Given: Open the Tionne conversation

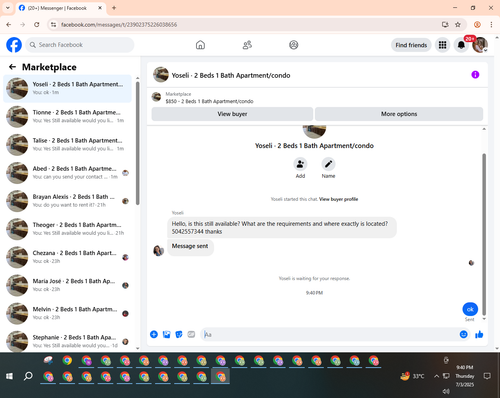Looking at the screenshot, I should (x=67, y=116).
